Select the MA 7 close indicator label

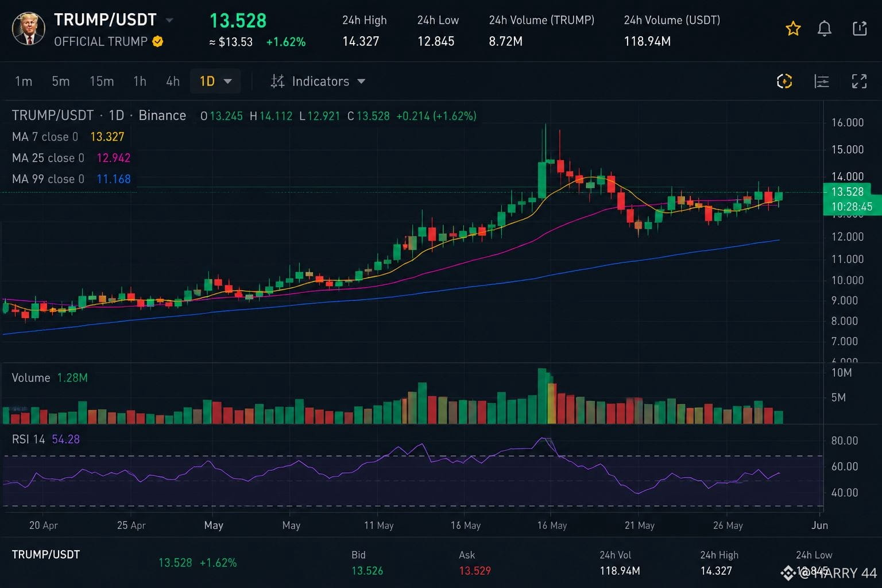click(x=45, y=137)
